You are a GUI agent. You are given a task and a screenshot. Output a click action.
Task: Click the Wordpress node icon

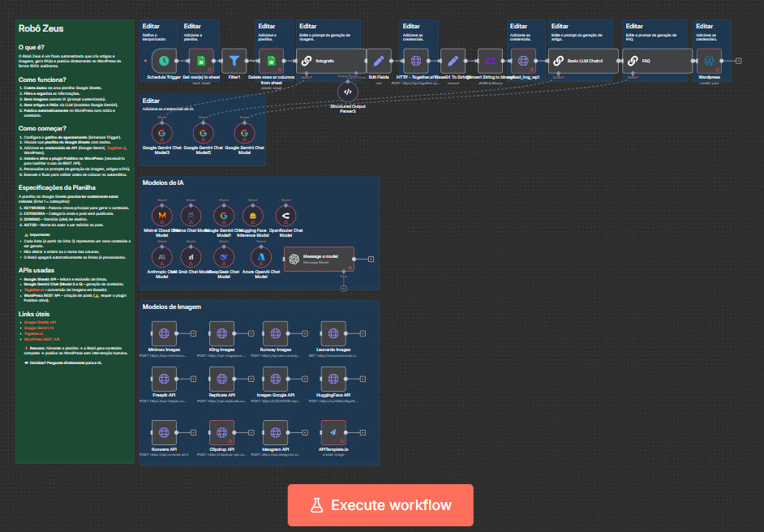point(709,61)
